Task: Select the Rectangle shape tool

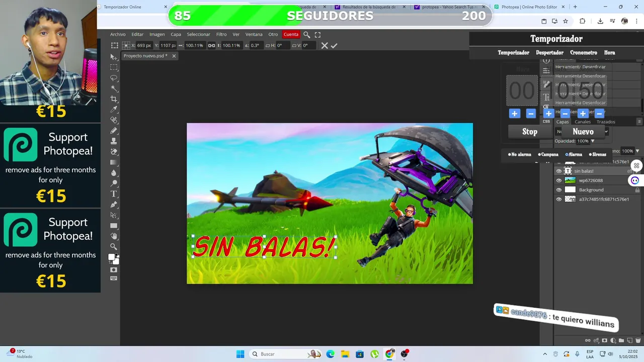Action: coord(114,225)
